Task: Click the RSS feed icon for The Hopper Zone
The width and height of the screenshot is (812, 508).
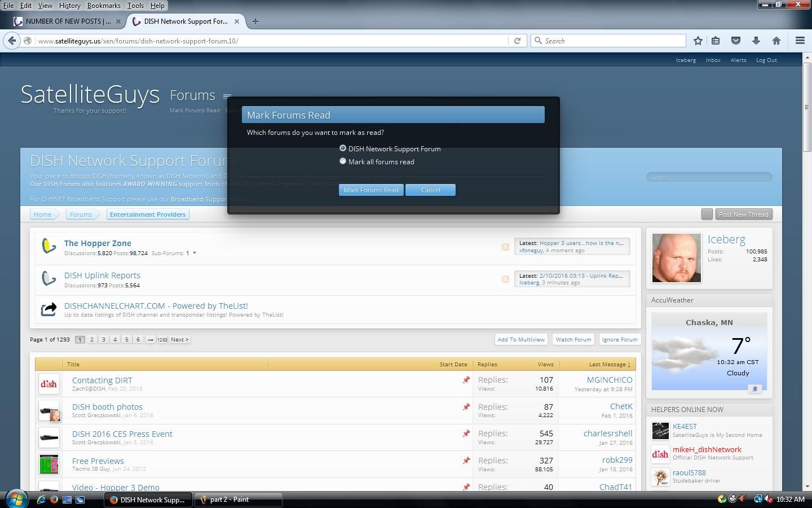Action: coord(505,247)
